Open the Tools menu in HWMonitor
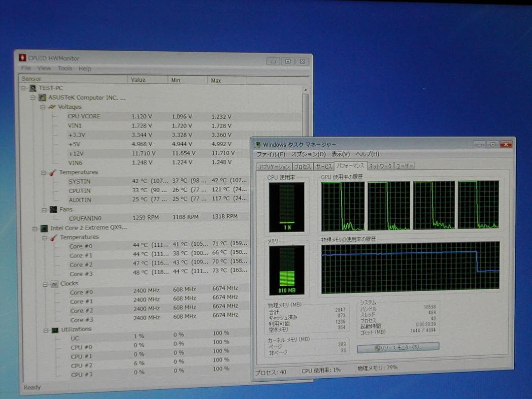 [x=65, y=68]
